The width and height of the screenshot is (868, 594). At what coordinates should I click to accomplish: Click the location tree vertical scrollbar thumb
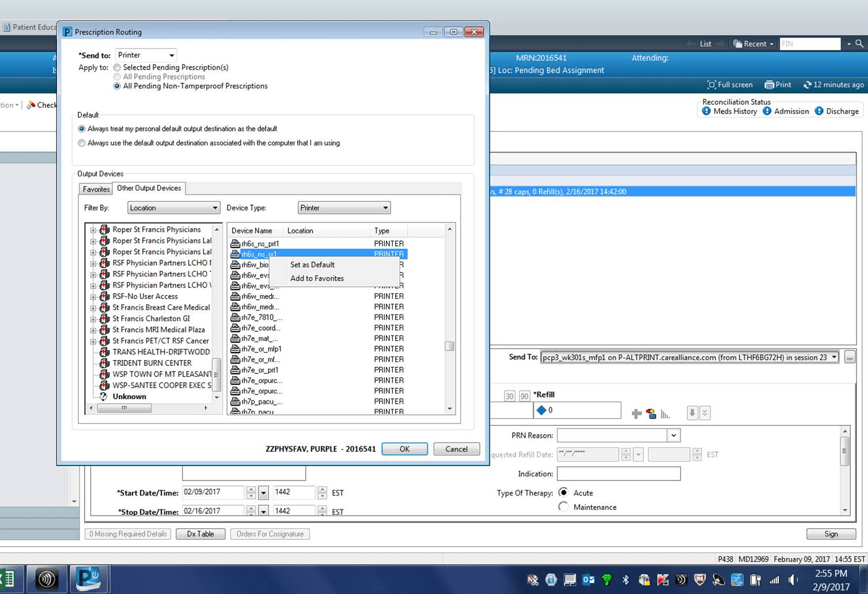[x=217, y=375]
